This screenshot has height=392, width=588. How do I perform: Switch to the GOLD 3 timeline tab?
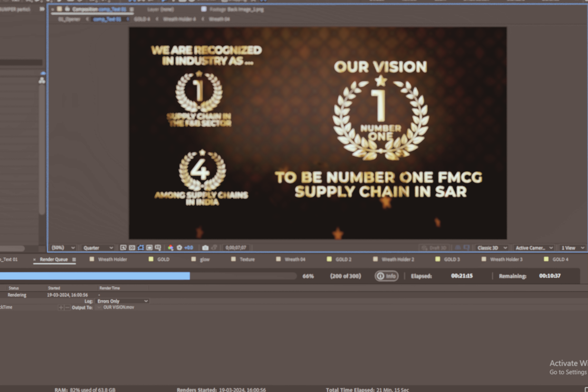452,259
